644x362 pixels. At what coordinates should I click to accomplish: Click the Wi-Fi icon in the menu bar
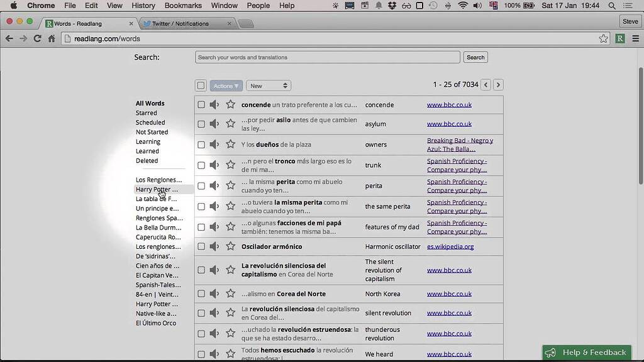464,6
